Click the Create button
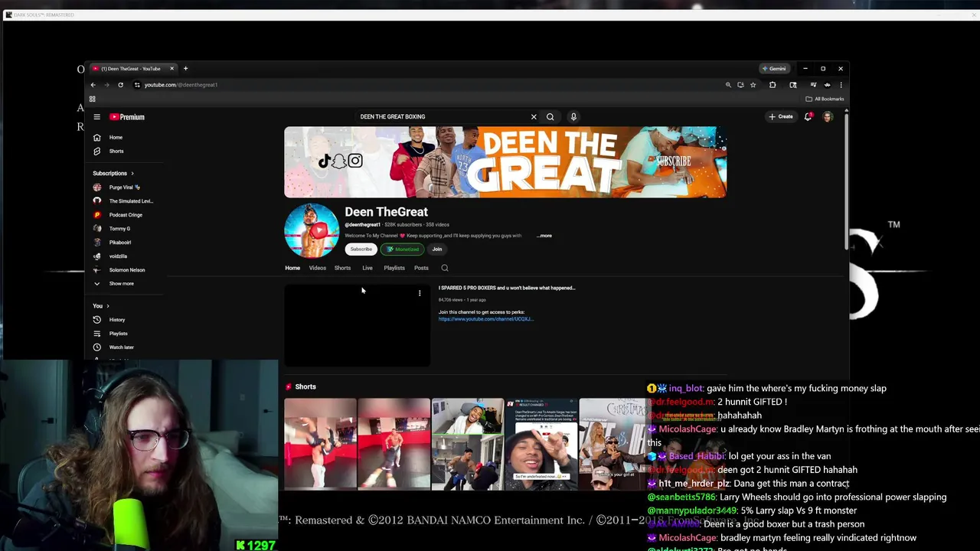Image resolution: width=980 pixels, height=551 pixels. (781, 117)
